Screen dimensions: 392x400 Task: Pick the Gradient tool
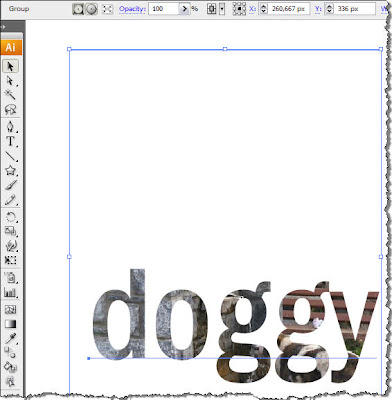click(10, 324)
